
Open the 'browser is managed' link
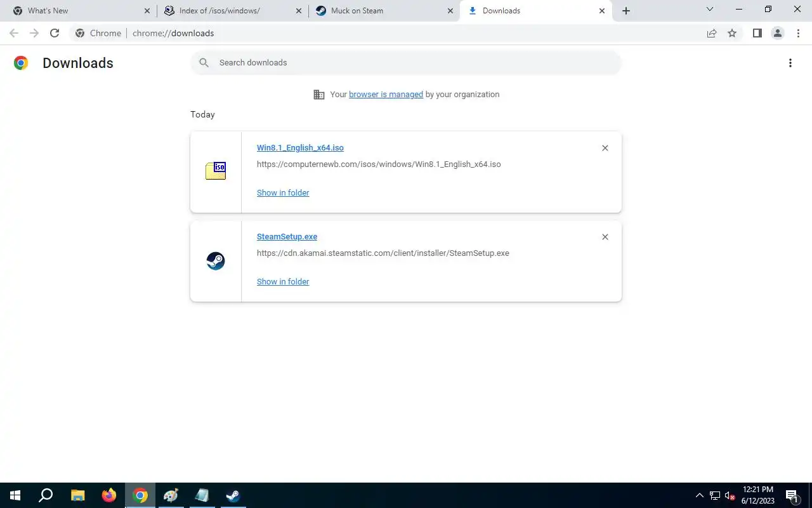pos(386,95)
